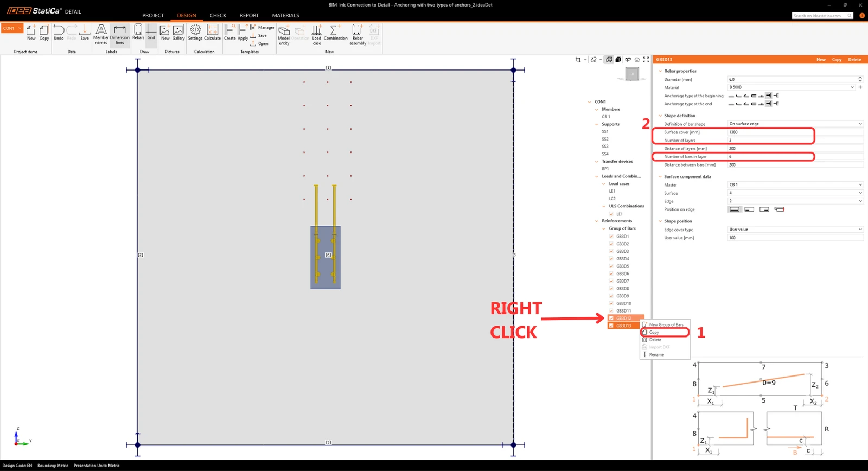
Task: Toggle the LE1 combination checkbox
Action: pos(611,214)
